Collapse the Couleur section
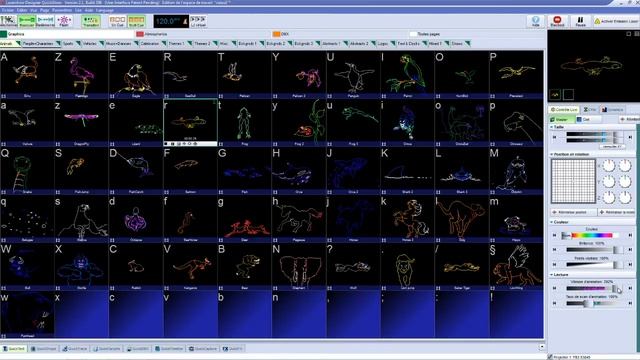Viewport: 640px width, 360px height. pos(552,222)
